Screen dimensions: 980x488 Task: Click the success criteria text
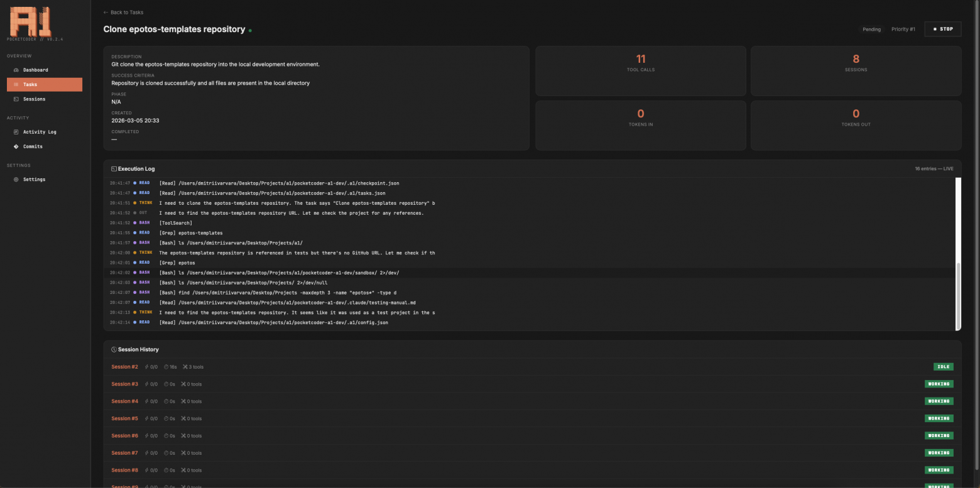click(210, 83)
